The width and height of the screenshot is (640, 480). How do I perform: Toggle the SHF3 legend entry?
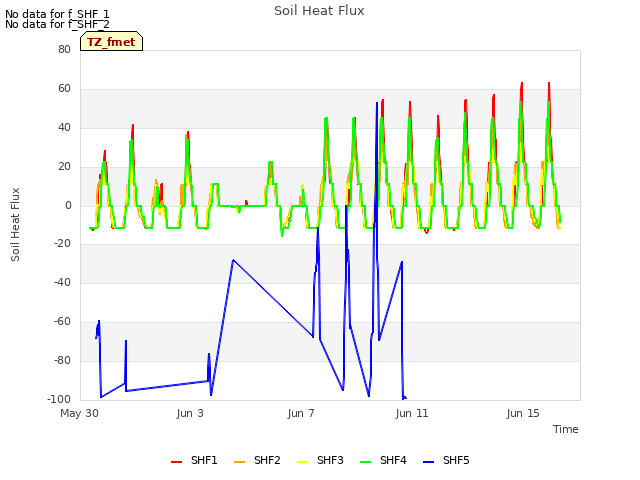(320, 460)
